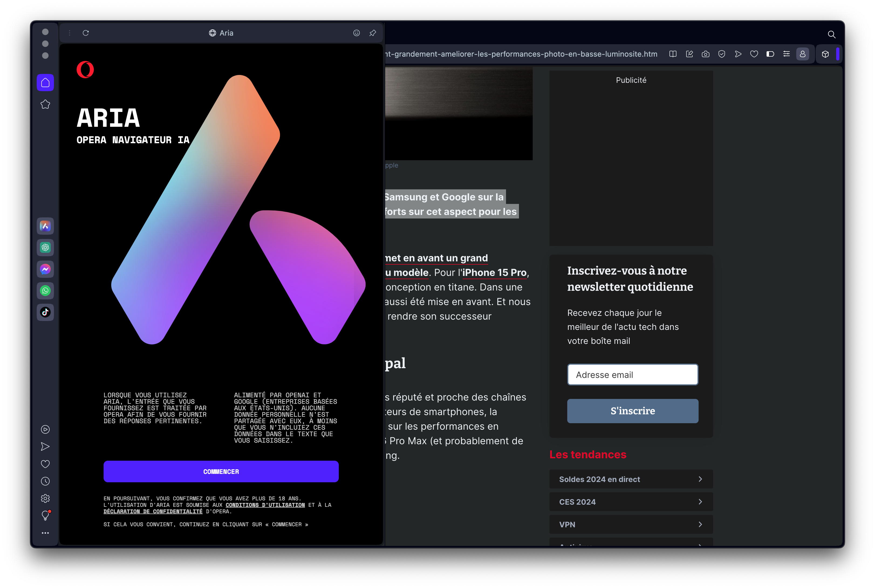Image resolution: width=875 pixels, height=588 pixels.
Task: Click the "Inscrivez-vous à notre newsletter quotidienne" heading
Action: click(x=630, y=279)
